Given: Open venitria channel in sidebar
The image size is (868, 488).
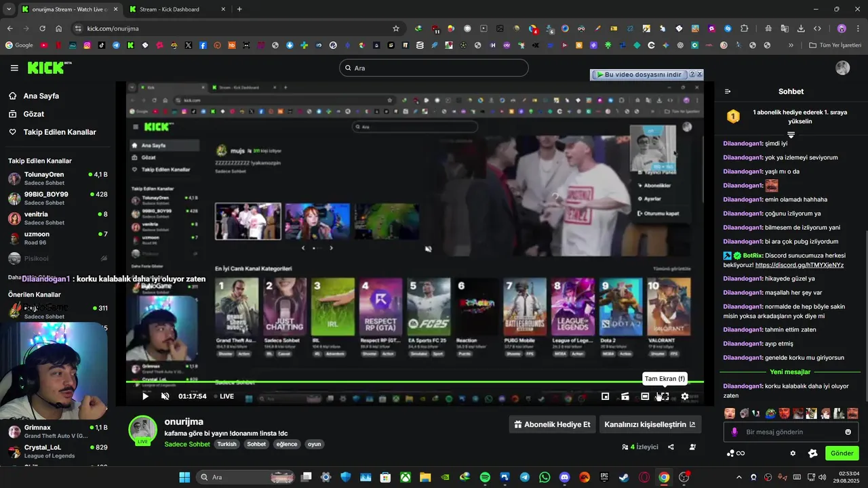Looking at the screenshot, I should (x=58, y=218).
